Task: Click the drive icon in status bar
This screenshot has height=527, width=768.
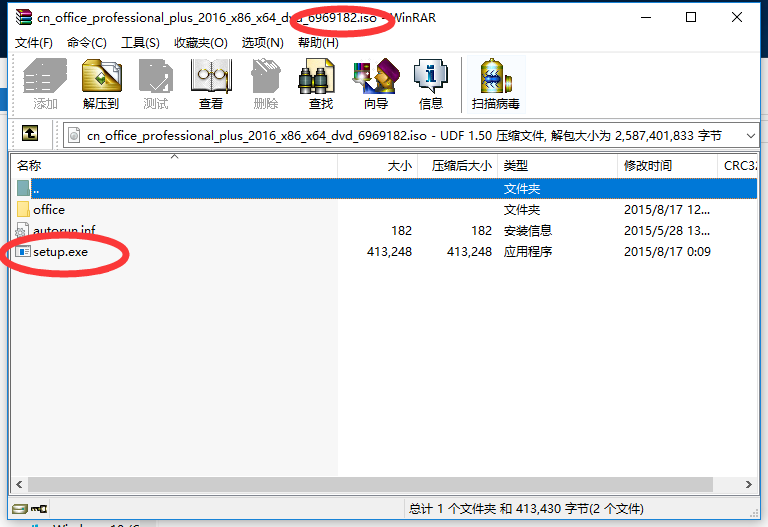Action: 20,509
